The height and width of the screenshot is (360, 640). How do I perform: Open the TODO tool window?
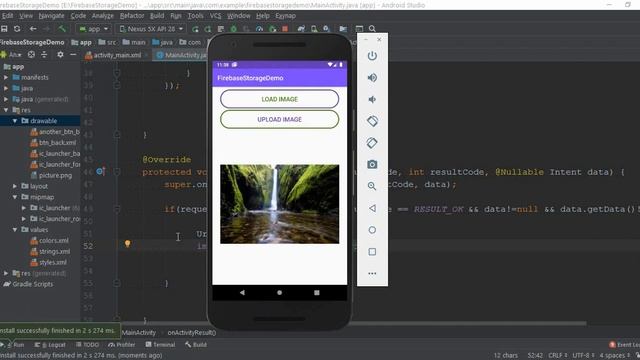coord(87,345)
